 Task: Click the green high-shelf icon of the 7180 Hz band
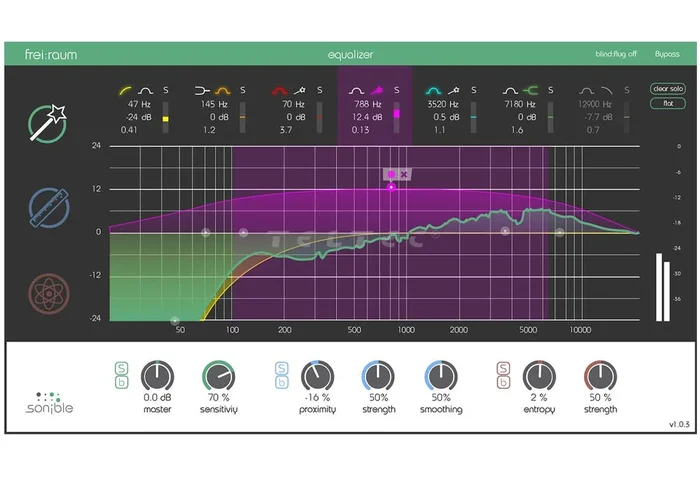tap(530, 91)
